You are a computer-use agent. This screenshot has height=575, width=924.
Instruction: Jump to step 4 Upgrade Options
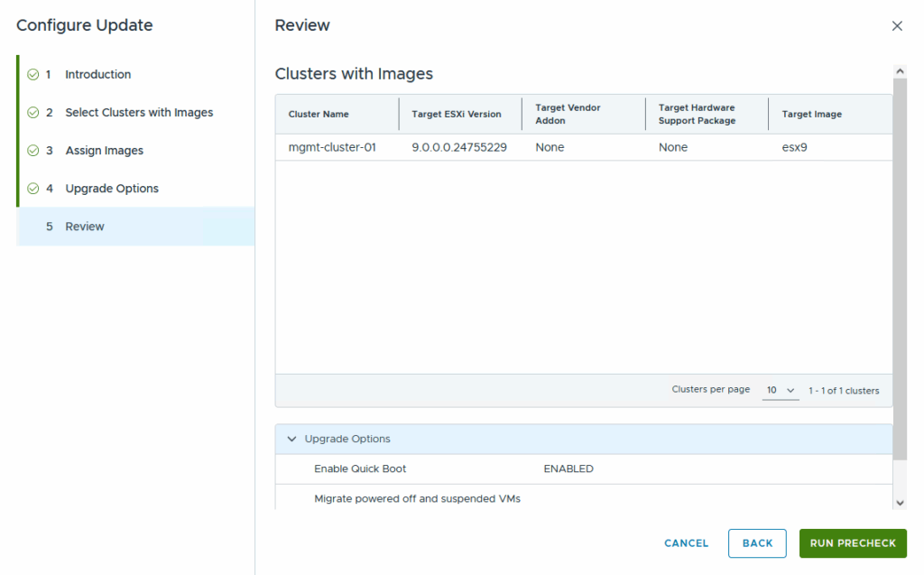coord(112,189)
